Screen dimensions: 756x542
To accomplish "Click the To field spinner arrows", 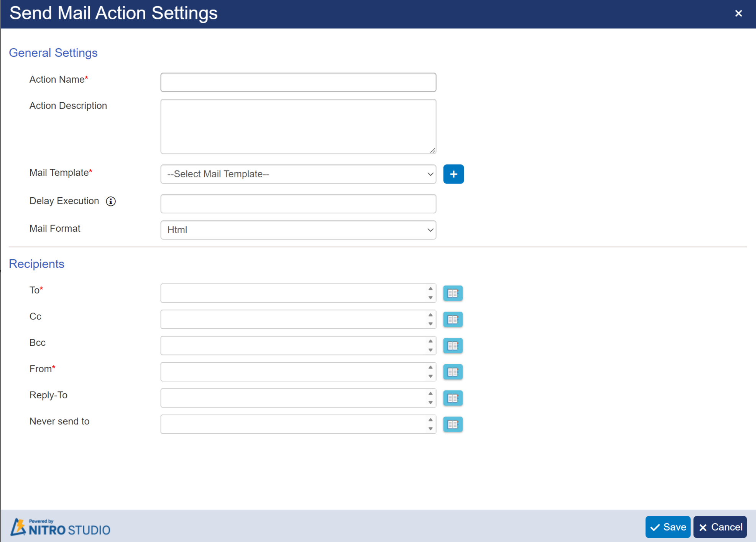I will point(431,293).
